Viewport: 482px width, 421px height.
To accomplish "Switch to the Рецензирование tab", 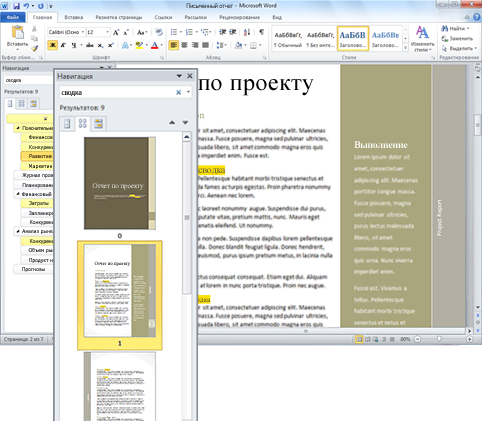I will click(x=239, y=17).
